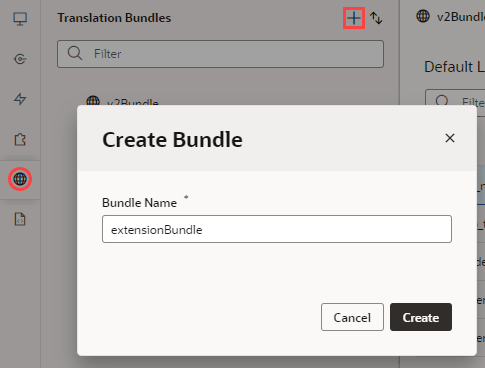The image size is (485, 368).
Task: Click the Create button
Action: [x=421, y=317]
